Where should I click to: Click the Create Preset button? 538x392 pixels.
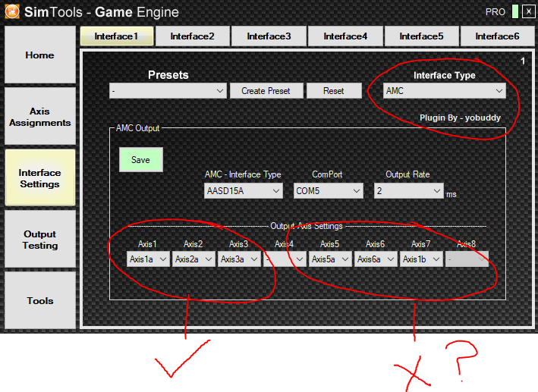266,91
